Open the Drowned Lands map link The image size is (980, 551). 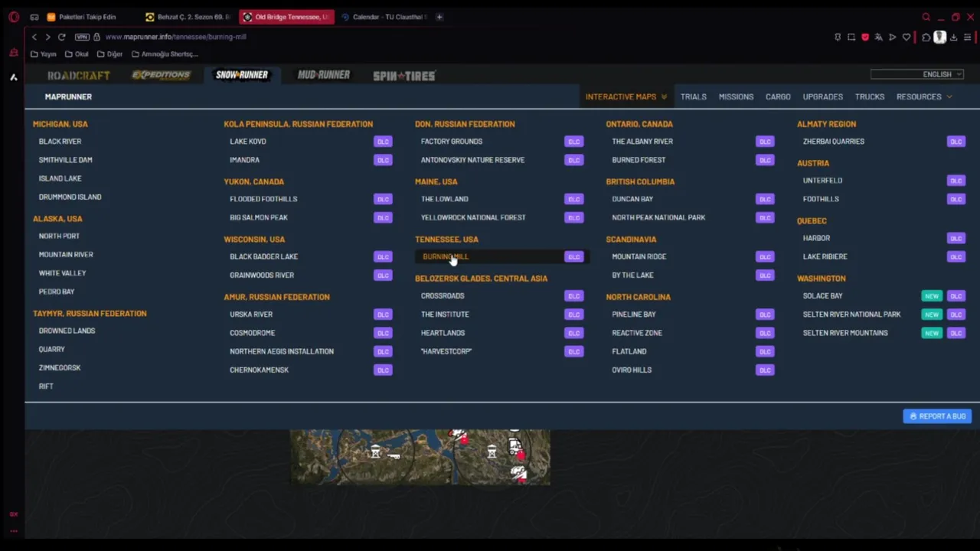tap(67, 331)
